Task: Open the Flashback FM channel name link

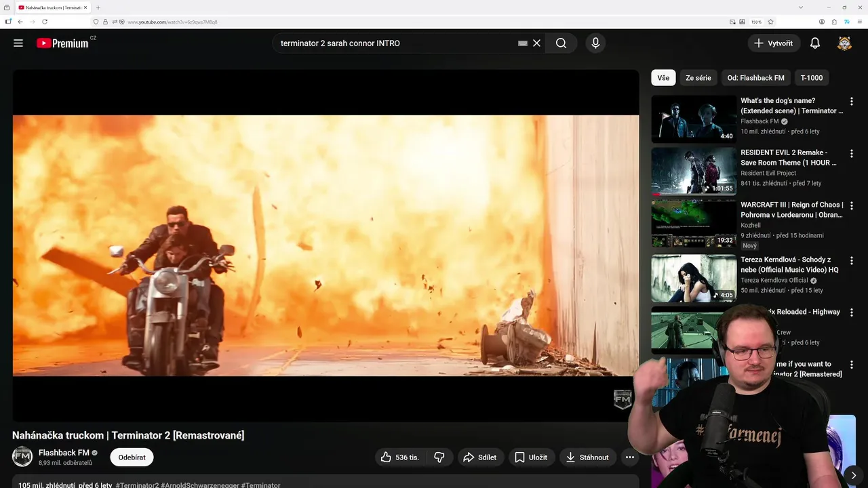Action: (64, 453)
